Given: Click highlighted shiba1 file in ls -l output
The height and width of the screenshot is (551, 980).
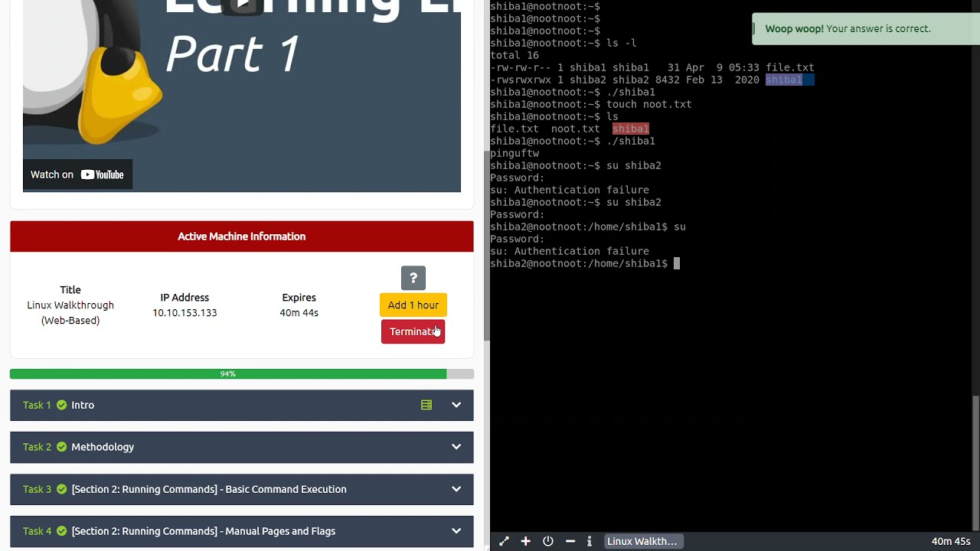Looking at the screenshot, I should 784,80.
